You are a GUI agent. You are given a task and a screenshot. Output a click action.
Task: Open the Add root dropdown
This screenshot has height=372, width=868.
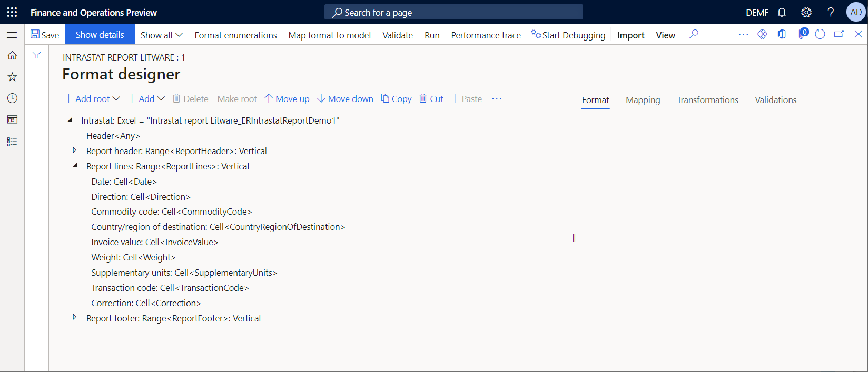(x=92, y=99)
